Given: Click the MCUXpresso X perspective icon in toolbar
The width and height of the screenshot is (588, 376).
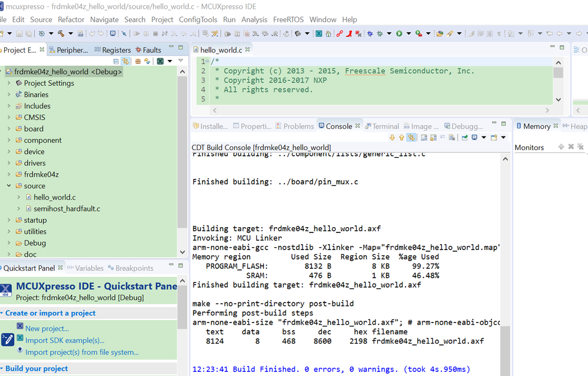Looking at the screenshot, I should (319, 34).
